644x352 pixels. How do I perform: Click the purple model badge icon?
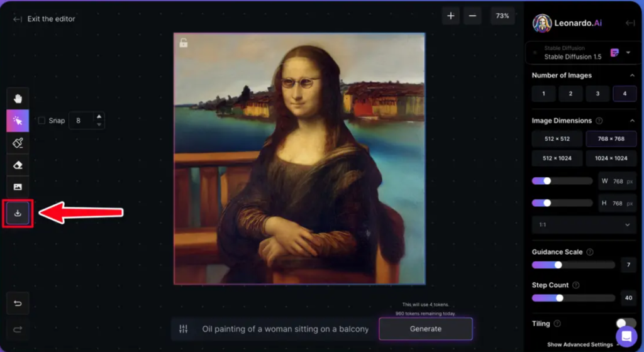(614, 53)
